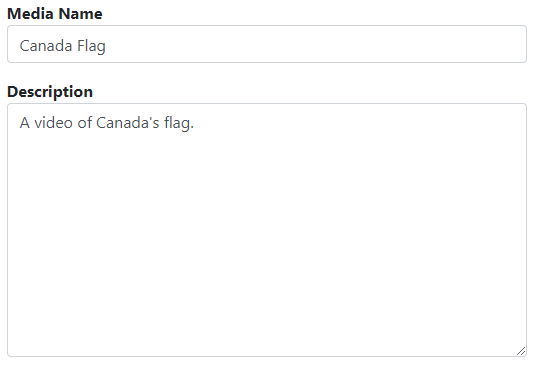Place cursor on the text Canada Flag
546x366 pixels.
(x=62, y=46)
